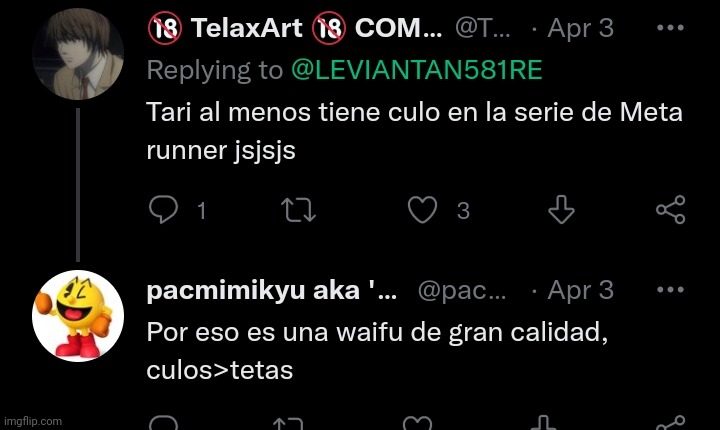Open the reply icon on TelaxArt's tweet

163,209
